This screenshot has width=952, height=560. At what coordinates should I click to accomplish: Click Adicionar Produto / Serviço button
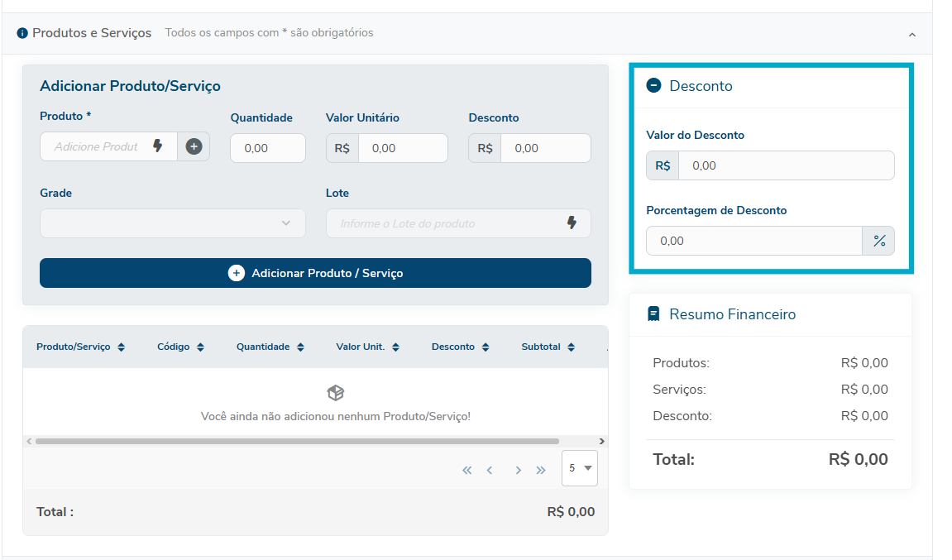[x=315, y=273]
